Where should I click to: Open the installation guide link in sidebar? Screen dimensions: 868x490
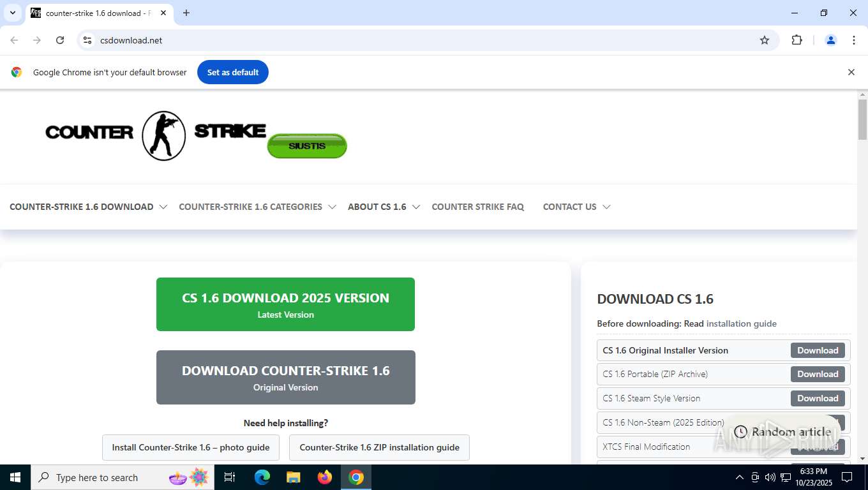(742, 323)
